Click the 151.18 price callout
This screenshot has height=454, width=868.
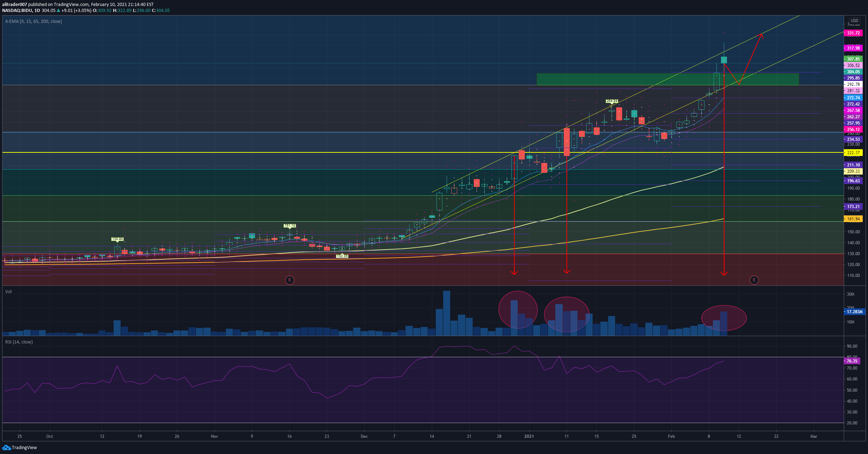290,226
